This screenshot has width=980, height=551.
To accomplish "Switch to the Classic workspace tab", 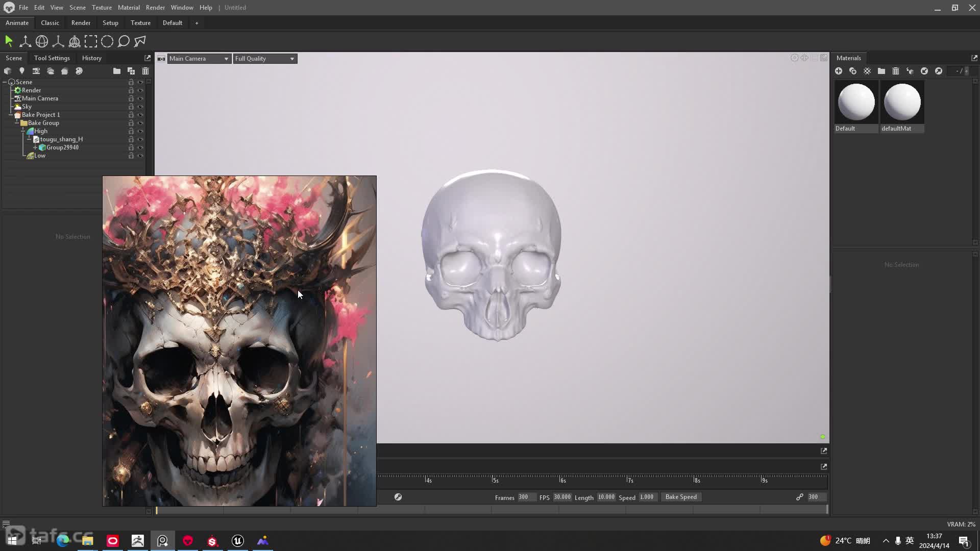I will point(50,23).
